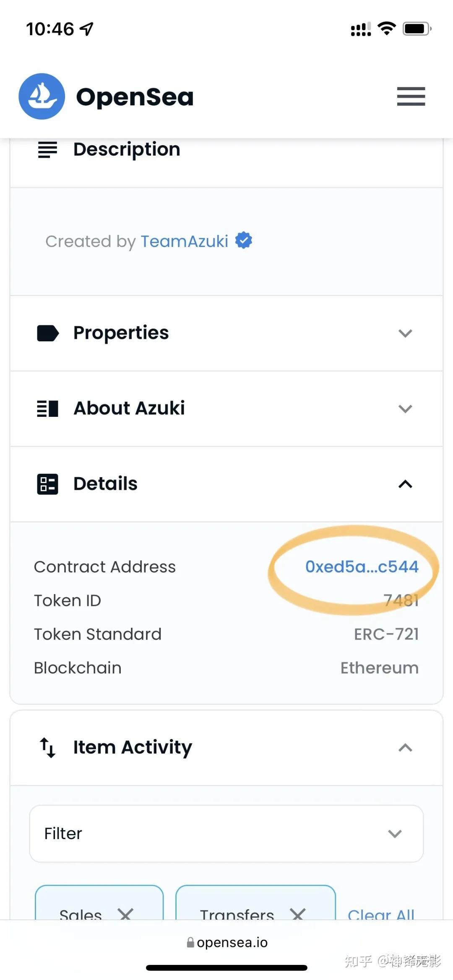Tap the OpenSea ship logo icon

pos(42,96)
